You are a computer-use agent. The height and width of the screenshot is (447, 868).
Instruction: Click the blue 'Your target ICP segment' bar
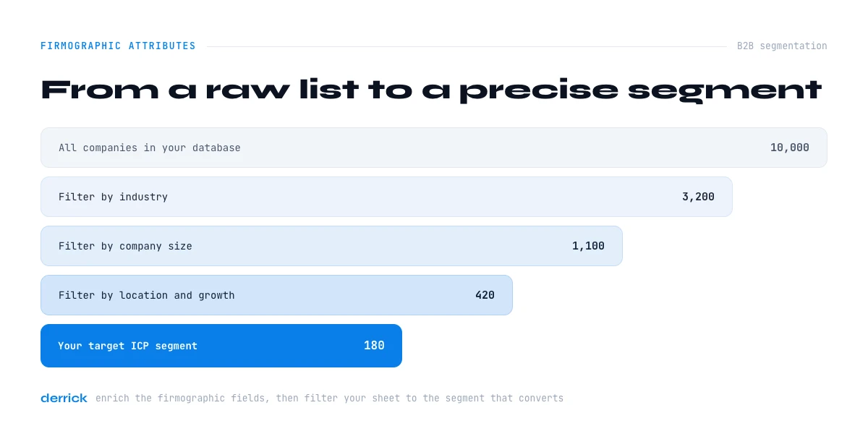[221, 346]
